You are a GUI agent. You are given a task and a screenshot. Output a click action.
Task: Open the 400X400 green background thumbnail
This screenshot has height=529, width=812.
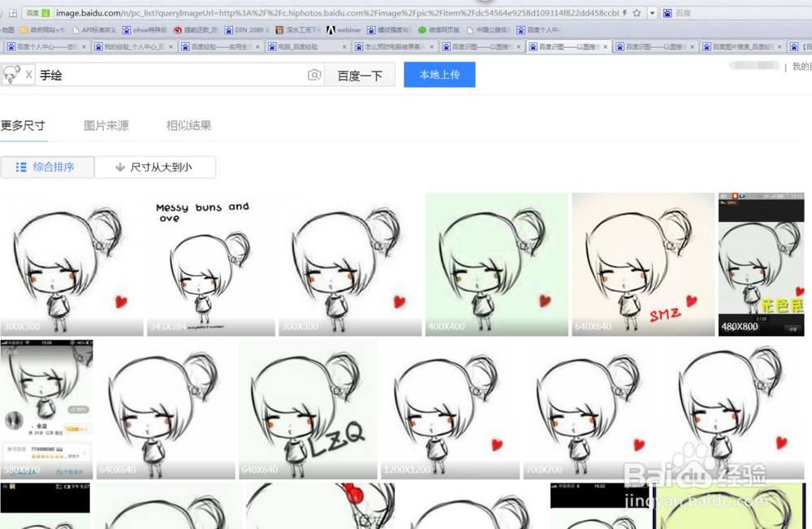497,265
